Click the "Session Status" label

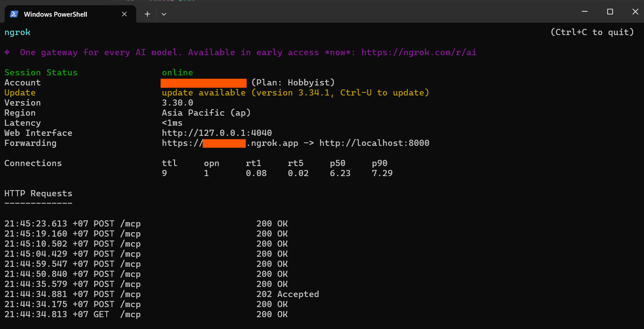pyautogui.click(x=41, y=73)
